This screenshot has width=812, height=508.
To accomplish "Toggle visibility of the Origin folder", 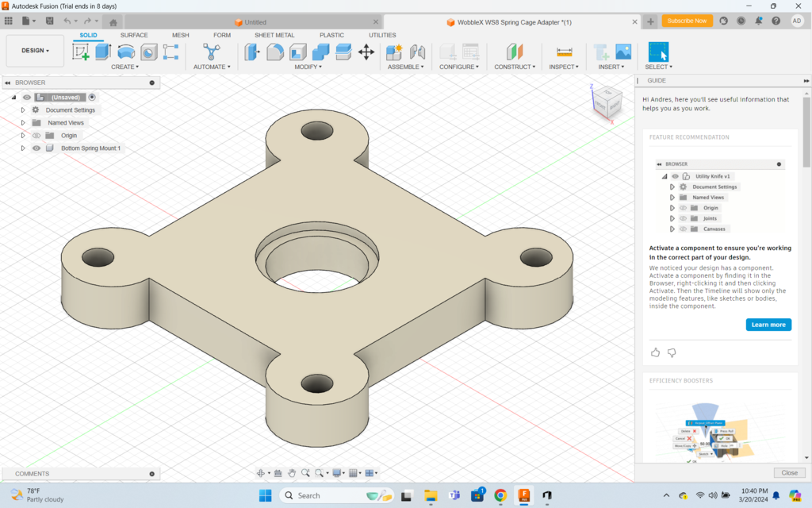I will point(36,135).
